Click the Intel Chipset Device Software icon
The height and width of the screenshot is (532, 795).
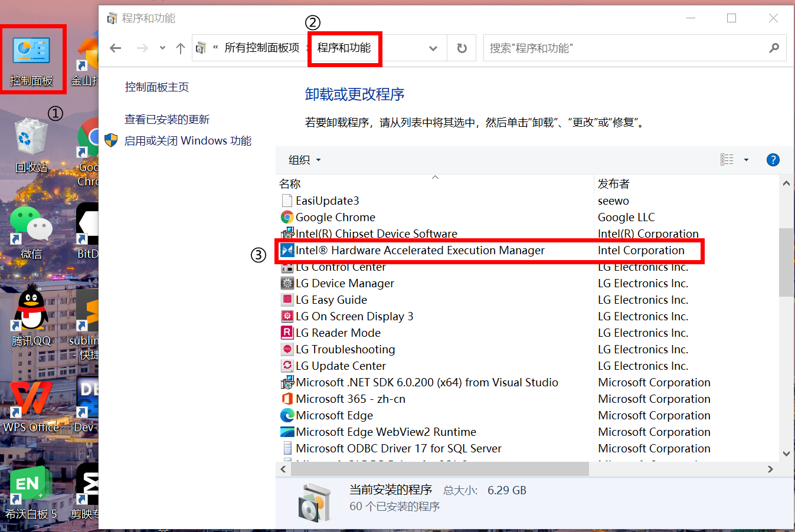tap(287, 234)
